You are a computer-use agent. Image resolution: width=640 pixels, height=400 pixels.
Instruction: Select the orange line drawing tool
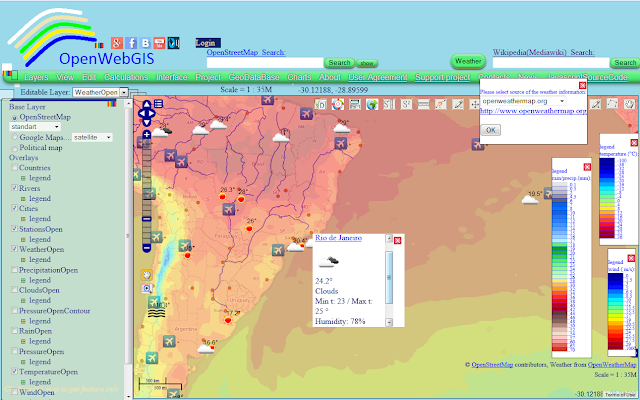440,104
